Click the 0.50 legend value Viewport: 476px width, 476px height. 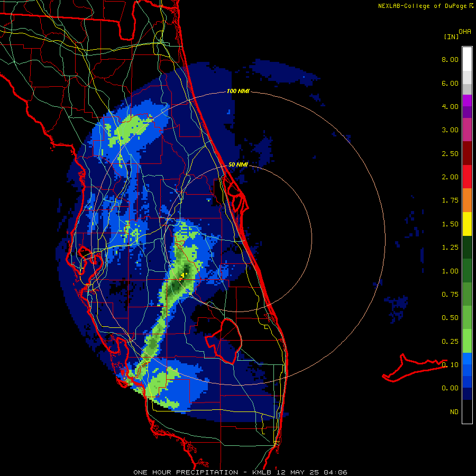(450, 318)
